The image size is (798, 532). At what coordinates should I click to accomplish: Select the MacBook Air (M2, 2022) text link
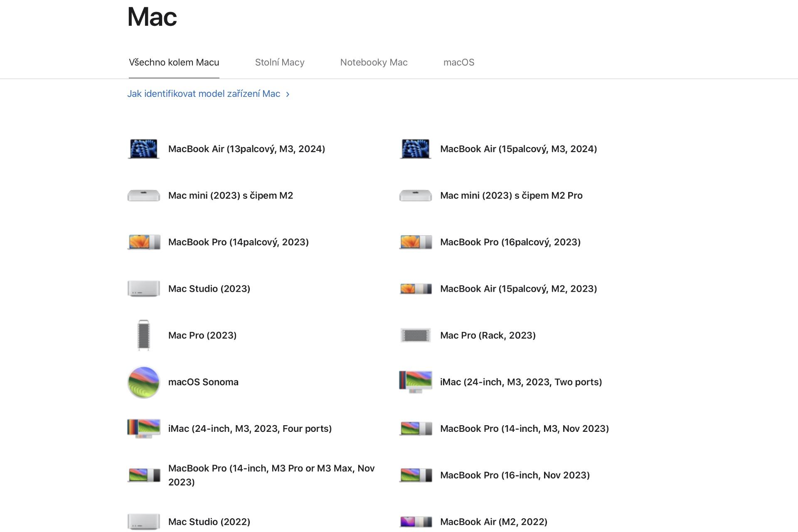494,522
